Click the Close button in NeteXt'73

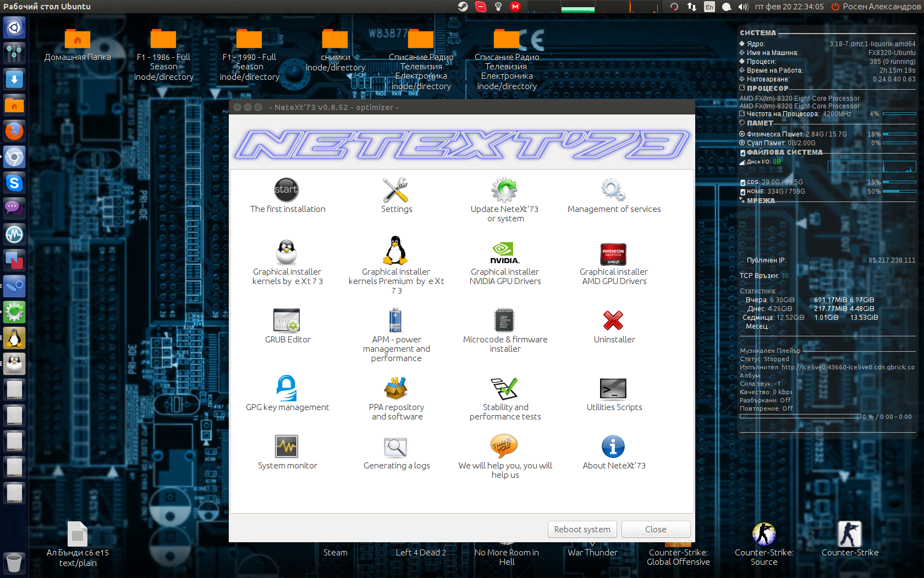(656, 529)
